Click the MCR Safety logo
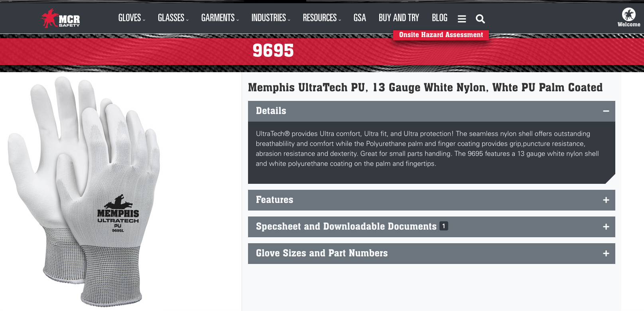 click(61, 18)
